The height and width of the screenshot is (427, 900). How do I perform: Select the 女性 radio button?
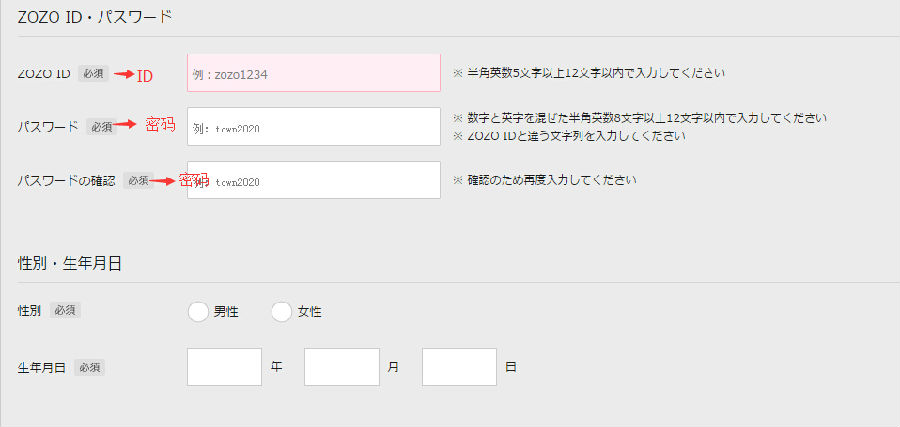coord(282,312)
